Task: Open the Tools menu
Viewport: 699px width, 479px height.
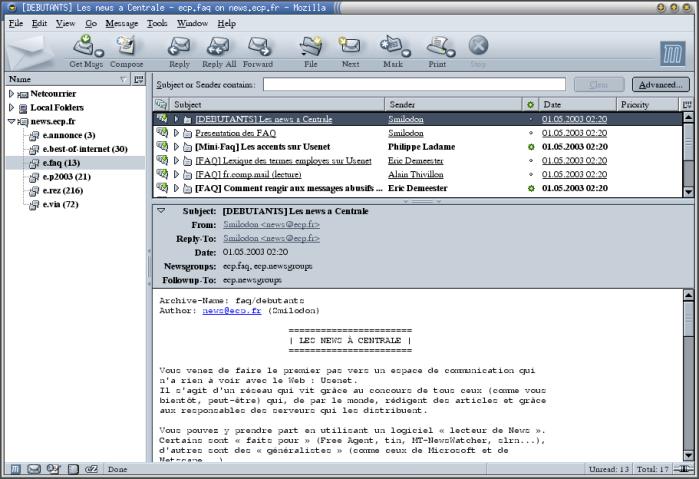Action: point(157,22)
